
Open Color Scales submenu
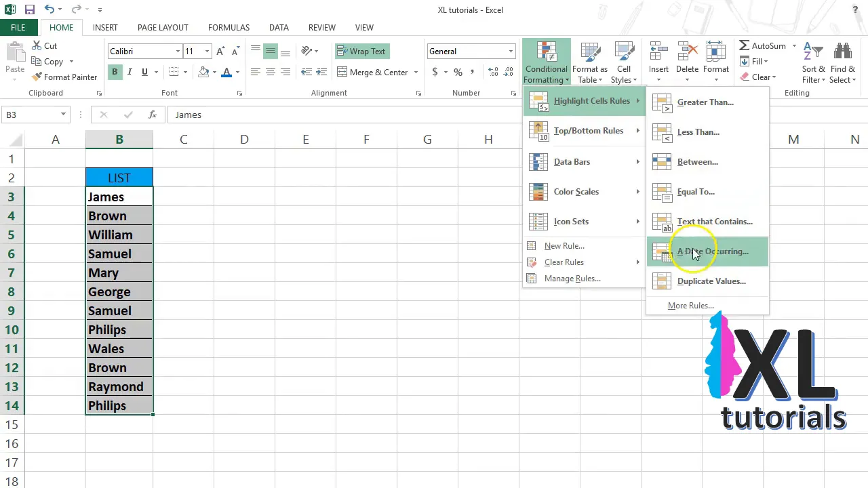tap(584, 192)
